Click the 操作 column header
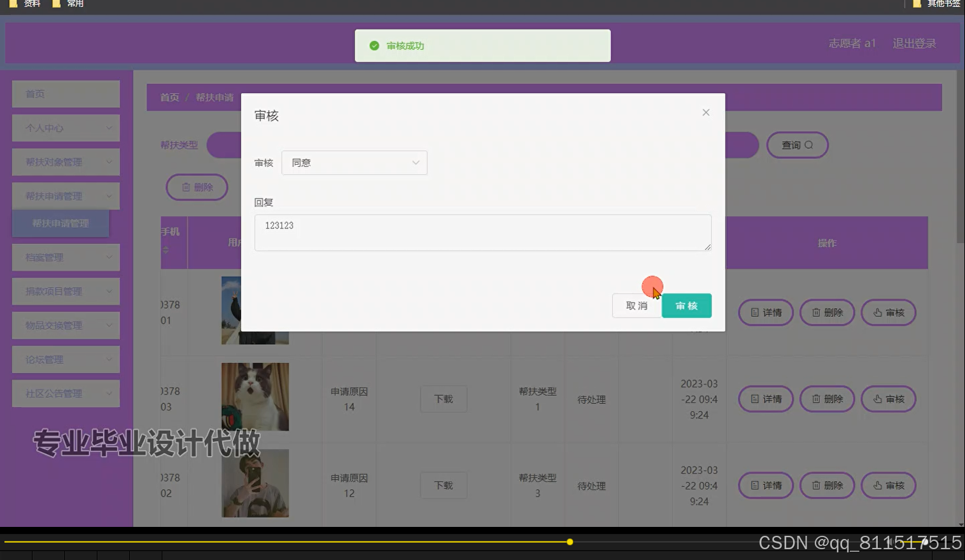Viewport: 965px width, 560px height. [x=827, y=243]
